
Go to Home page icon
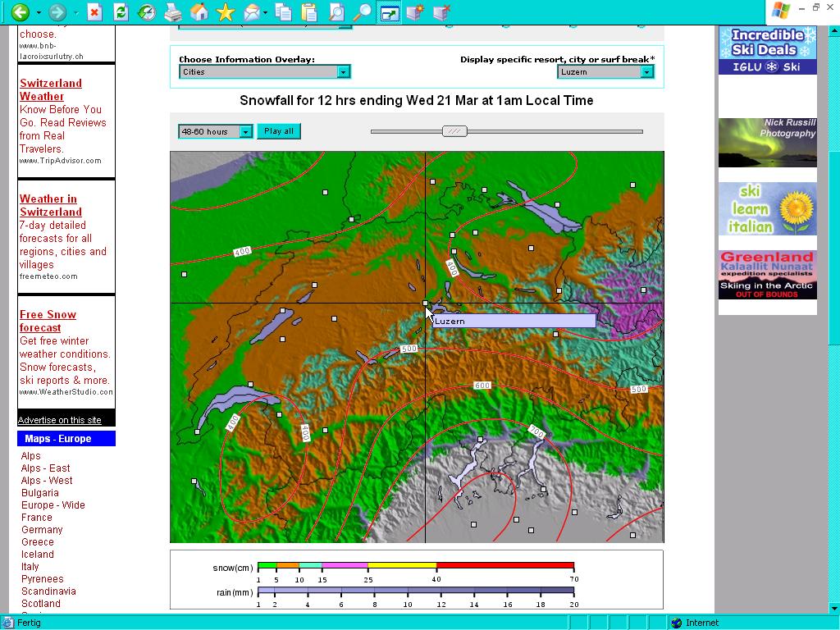[x=199, y=12]
